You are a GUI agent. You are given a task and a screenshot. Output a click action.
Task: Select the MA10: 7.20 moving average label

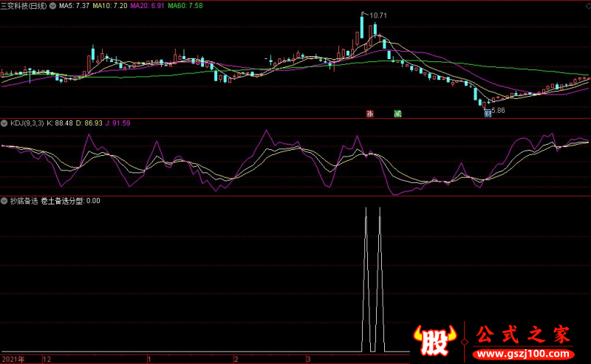point(110,6)
